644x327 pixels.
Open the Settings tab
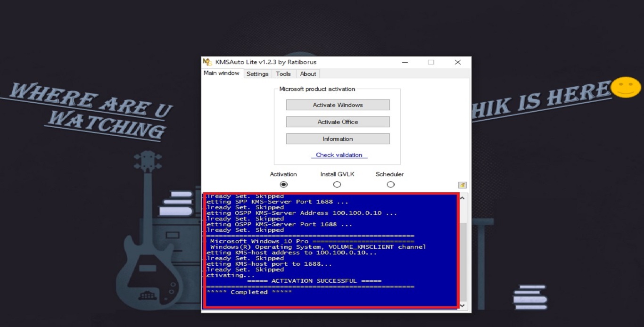click(x=257, y=74)
